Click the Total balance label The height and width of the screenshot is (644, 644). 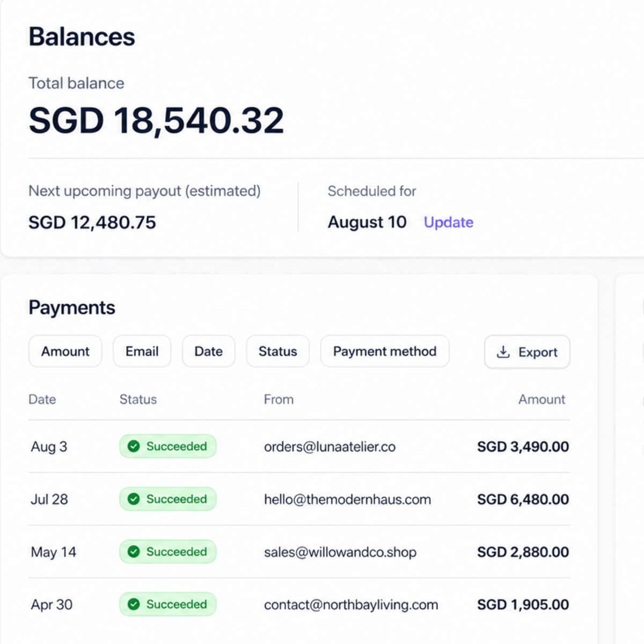tap(76, 83)
